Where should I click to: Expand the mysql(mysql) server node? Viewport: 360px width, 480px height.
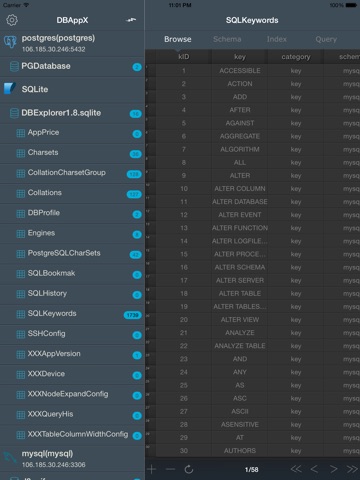click(x=72, y=459)
